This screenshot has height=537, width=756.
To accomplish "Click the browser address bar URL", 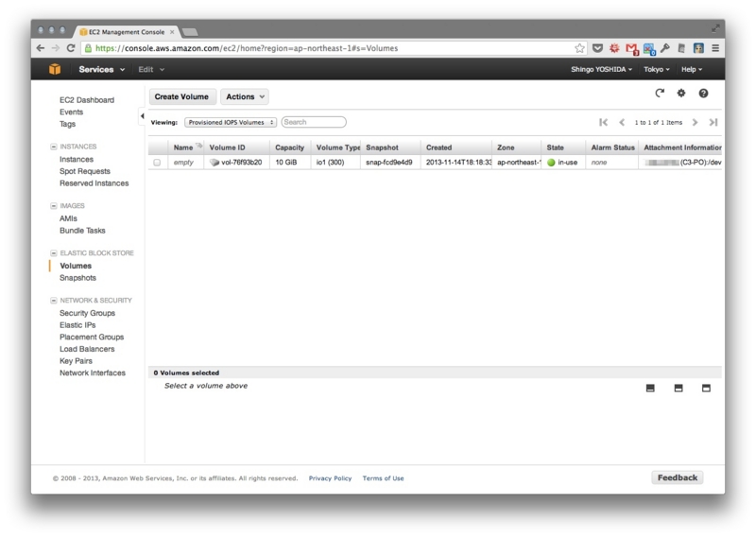I will (247, 48).
